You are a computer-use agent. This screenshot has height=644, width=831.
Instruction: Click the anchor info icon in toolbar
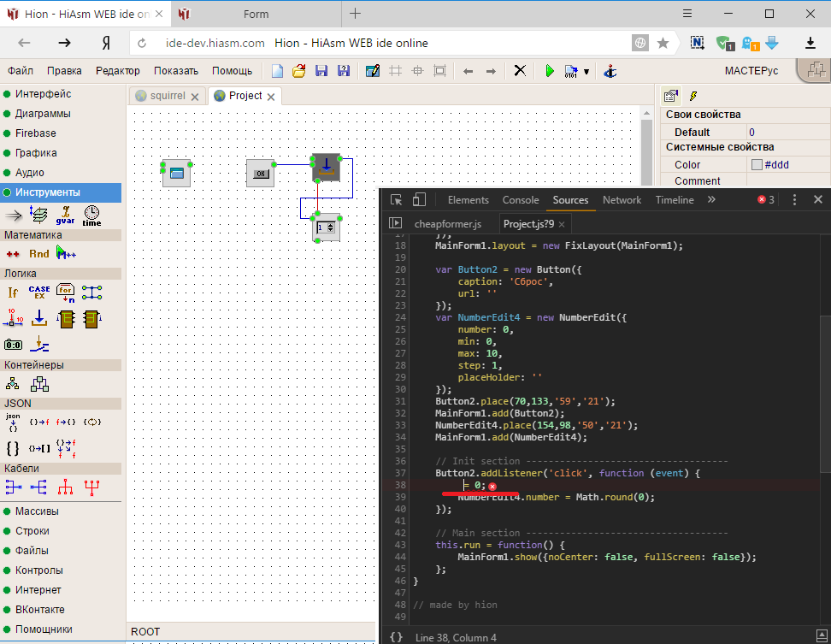610,71
